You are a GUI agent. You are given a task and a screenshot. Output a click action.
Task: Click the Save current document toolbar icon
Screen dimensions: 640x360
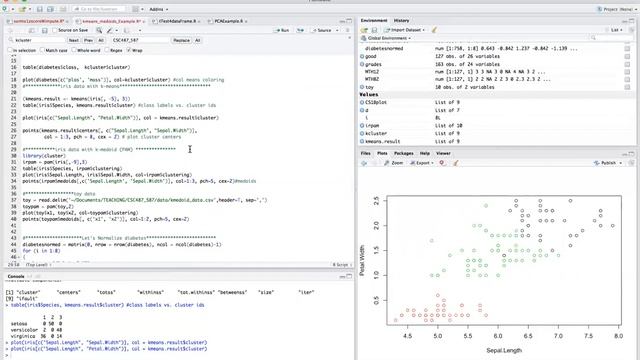point(40,9)
